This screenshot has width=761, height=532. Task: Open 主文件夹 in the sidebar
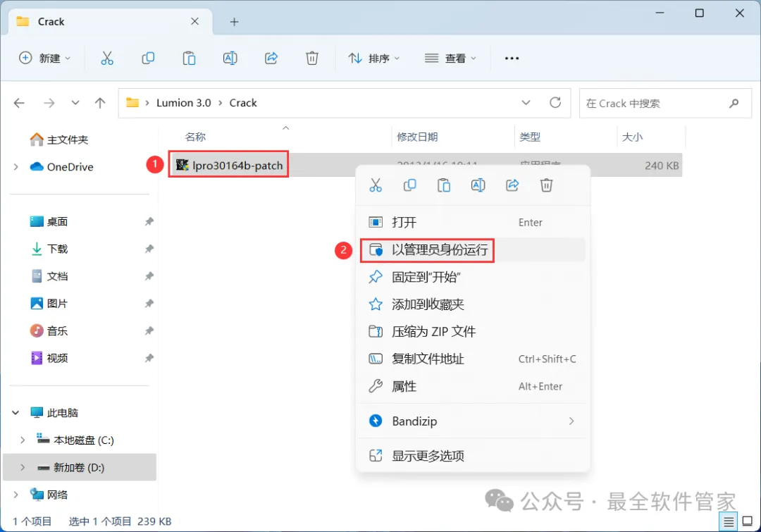tap(59, 140)
